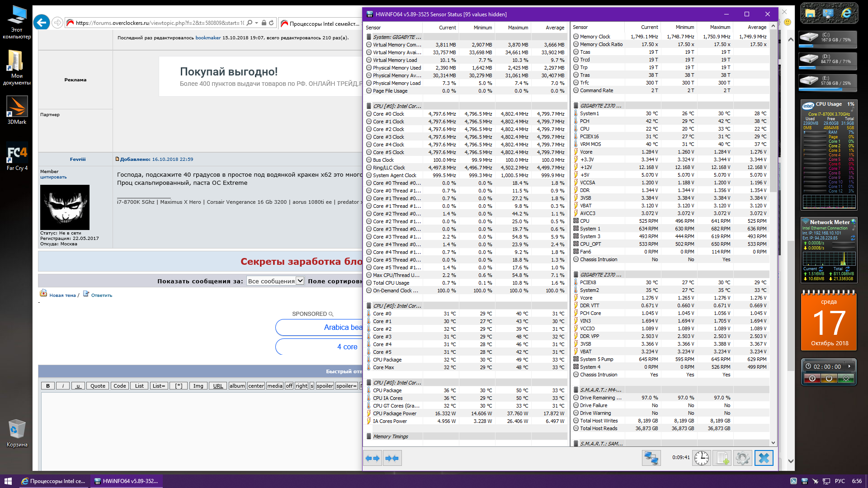Click the Internet Explorer icon in the gadget launcher
This screenshot has height=488, width=868.
(846, 14)
